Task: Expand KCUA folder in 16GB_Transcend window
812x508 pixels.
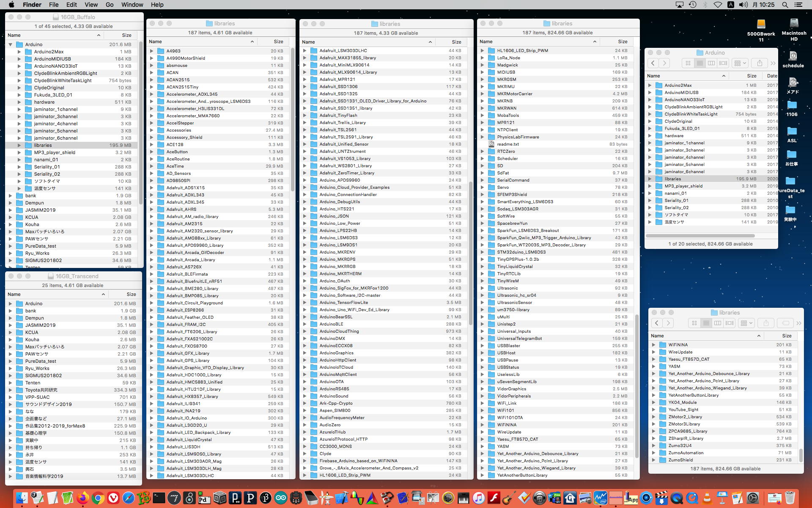Action: 11,332
